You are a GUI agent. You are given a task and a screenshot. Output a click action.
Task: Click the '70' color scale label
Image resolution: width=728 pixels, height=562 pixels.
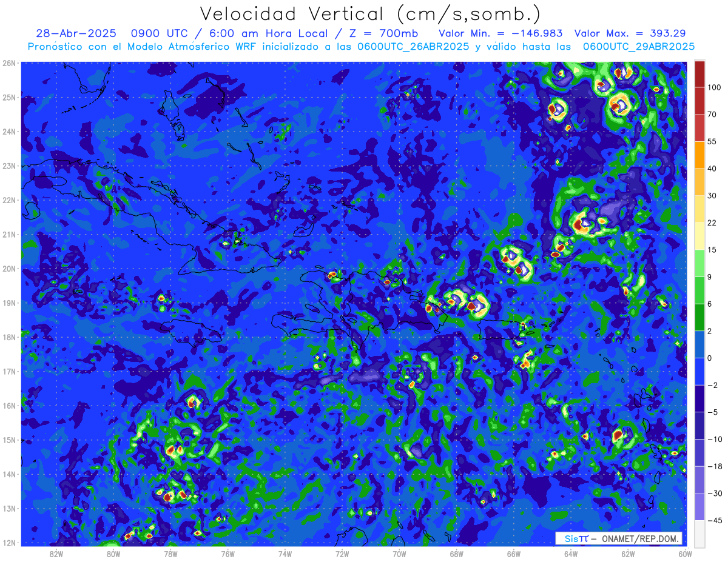point(712,115)
